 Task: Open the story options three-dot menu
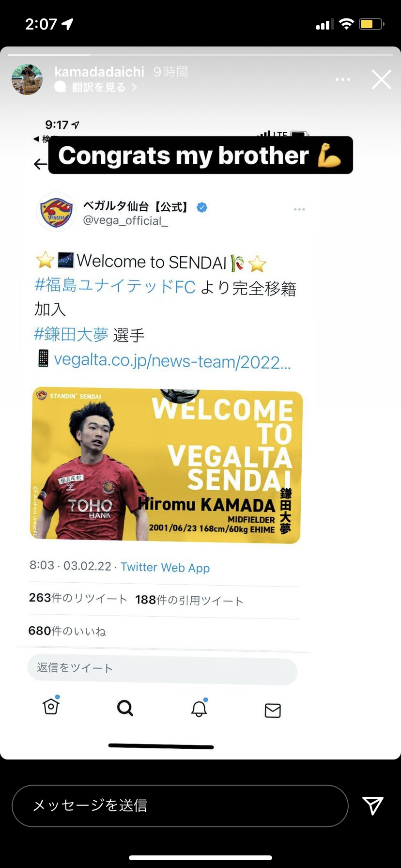pyautogui.click(x=343, y=79)
